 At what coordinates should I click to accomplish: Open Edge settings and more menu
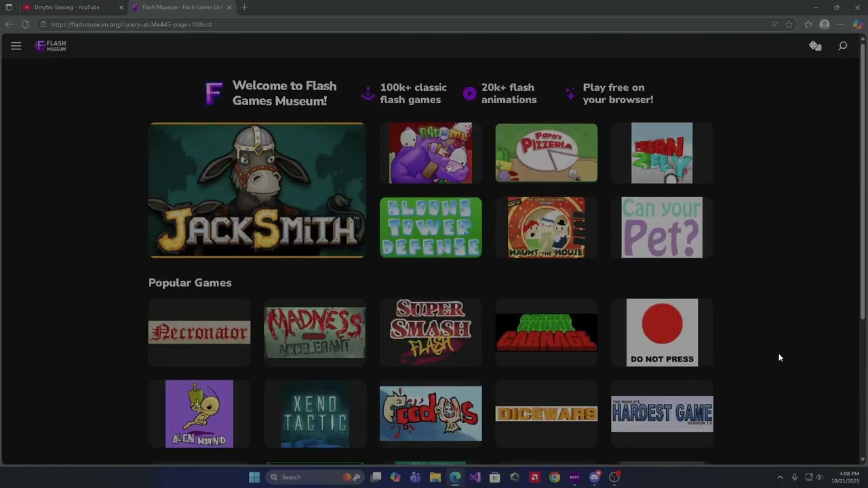coord(841,24)
